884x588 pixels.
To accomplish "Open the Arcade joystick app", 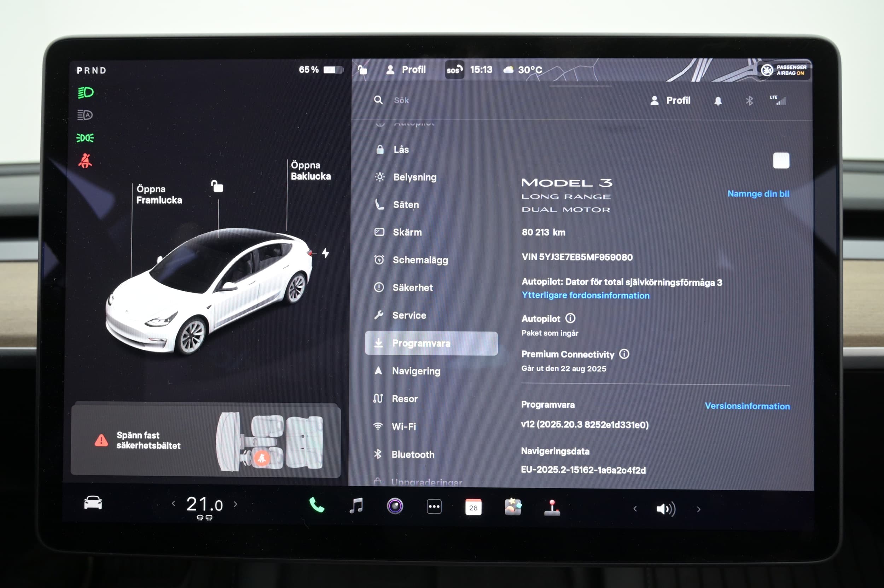I will tap(552, 508).
